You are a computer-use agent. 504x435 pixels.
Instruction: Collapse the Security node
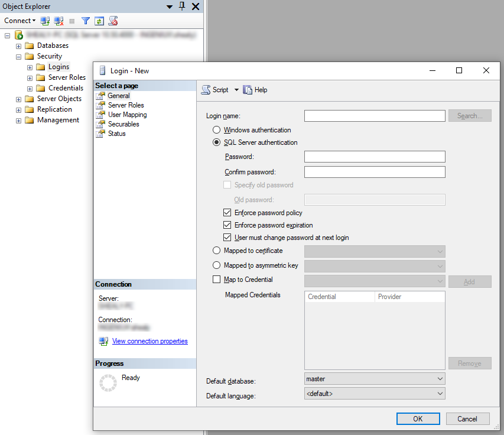point(19,57)
